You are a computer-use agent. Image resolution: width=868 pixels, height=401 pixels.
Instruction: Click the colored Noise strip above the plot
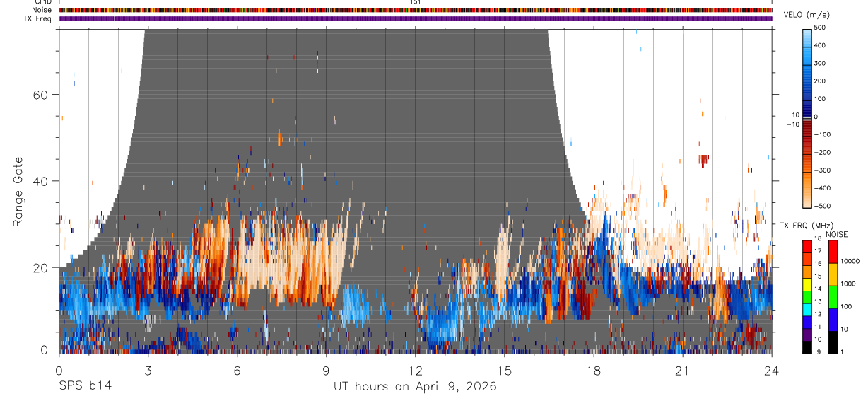coord(416,11)
